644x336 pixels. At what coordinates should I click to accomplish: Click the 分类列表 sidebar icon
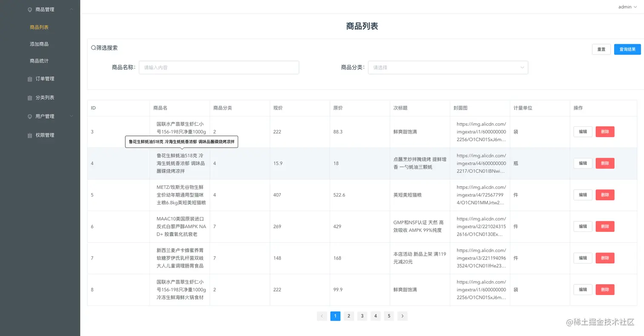click(x=30, y=98)
